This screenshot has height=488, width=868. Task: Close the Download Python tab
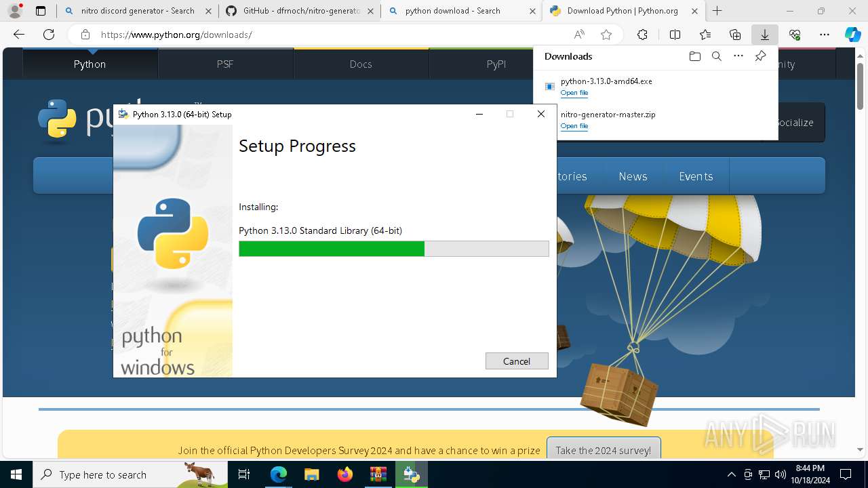pyautogui.click(x=694, y=11)
